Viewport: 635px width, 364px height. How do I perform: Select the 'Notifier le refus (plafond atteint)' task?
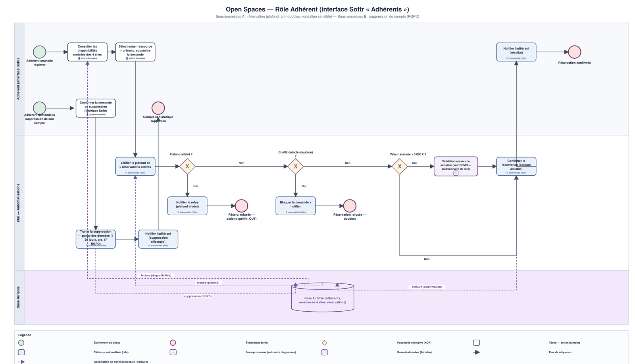click(187, 206)
